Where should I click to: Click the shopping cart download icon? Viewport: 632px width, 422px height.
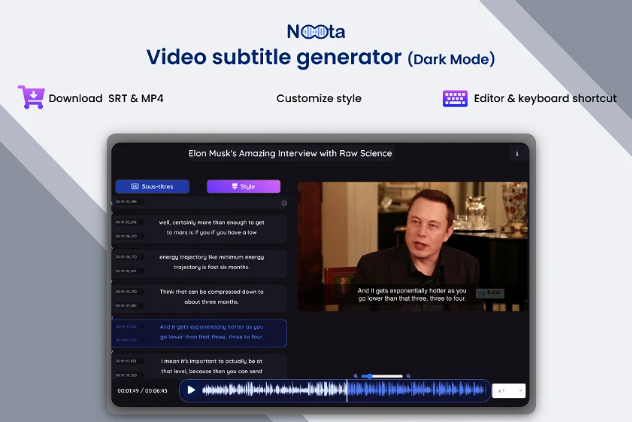31,97
